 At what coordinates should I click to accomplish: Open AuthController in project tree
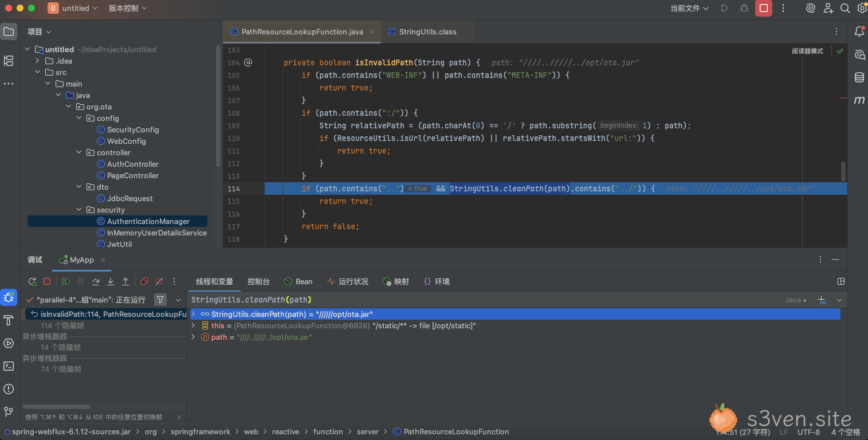click(x=133, y=164)
